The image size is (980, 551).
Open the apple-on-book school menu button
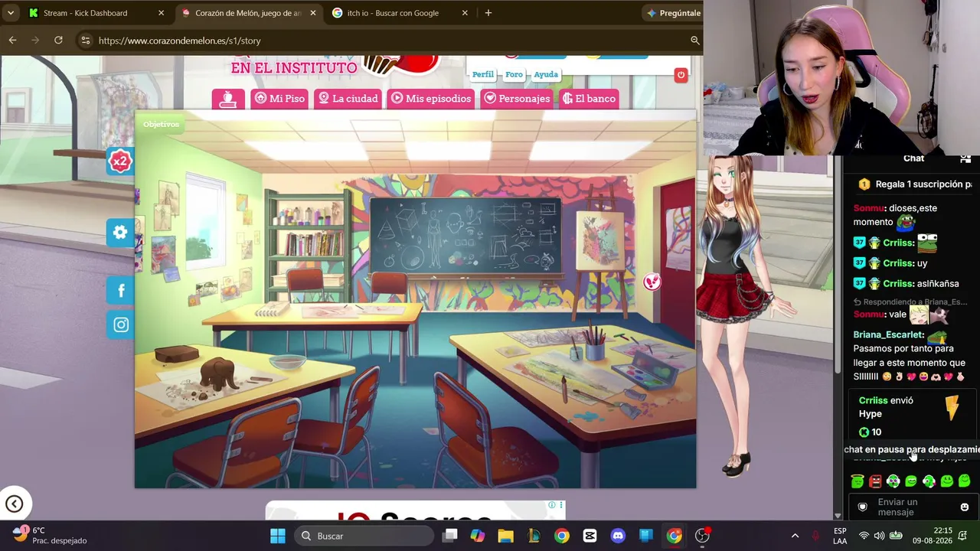click(228, 99)
